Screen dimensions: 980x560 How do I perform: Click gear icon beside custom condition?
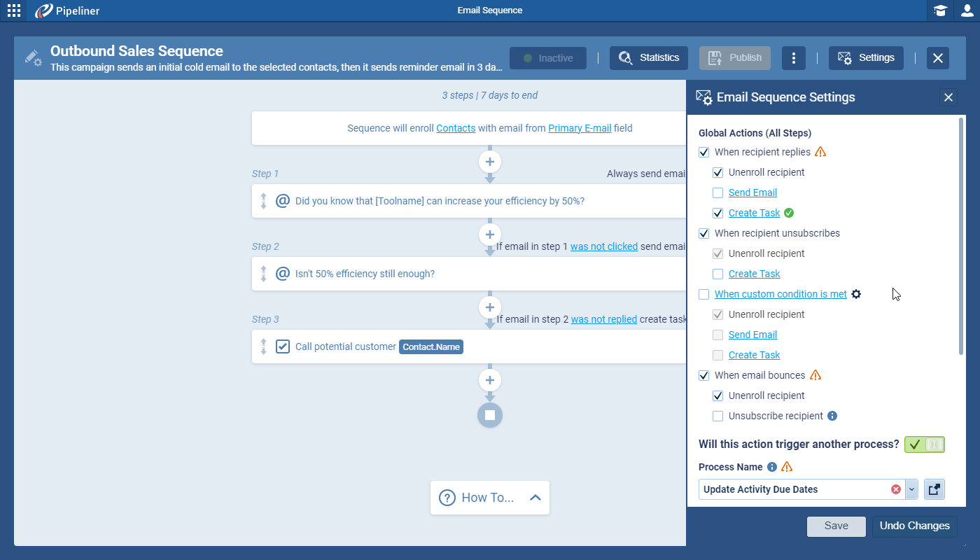point(856,294)
